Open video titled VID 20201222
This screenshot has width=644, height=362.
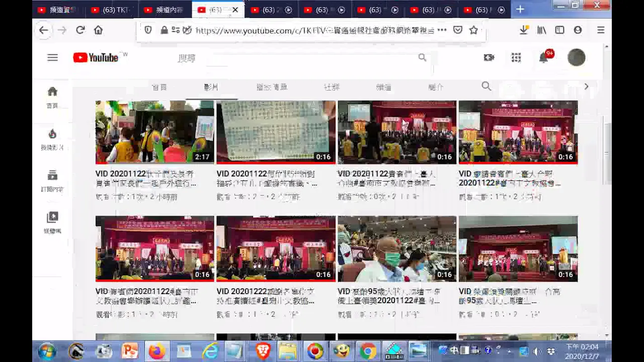[266, 296]
